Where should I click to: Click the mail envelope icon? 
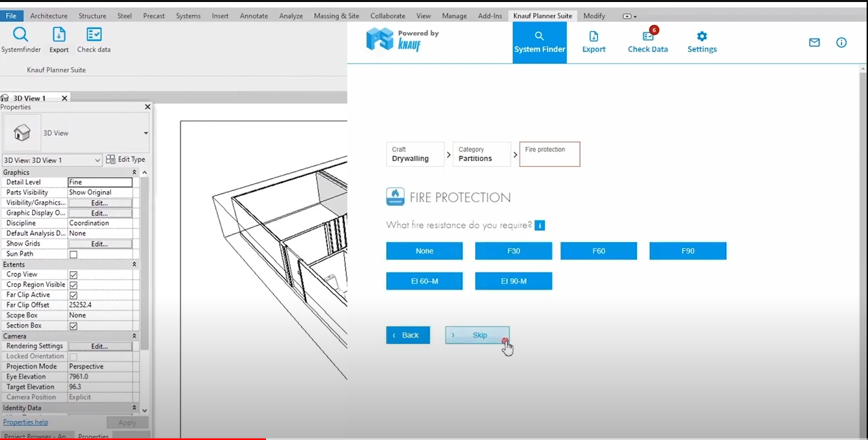[814, 42]
